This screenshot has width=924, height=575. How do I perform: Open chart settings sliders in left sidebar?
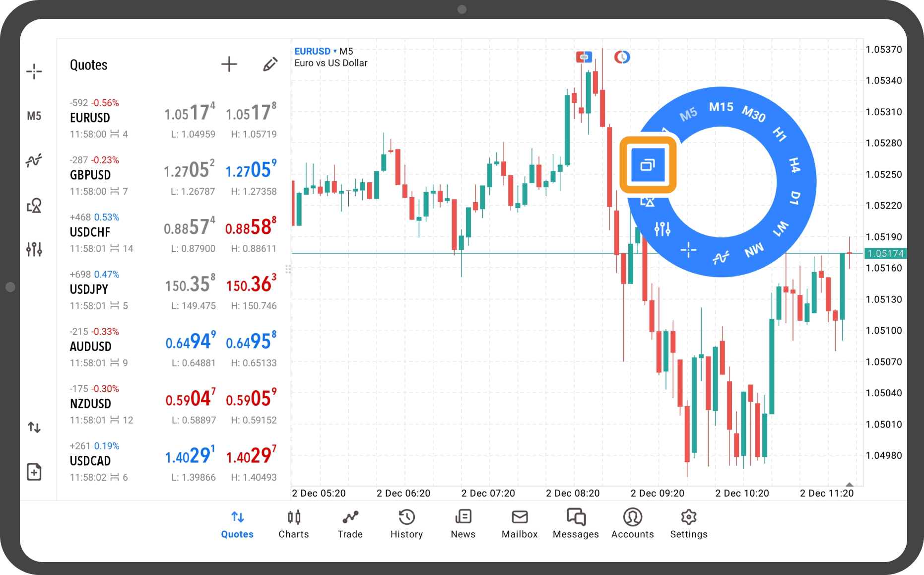point(34,249)
